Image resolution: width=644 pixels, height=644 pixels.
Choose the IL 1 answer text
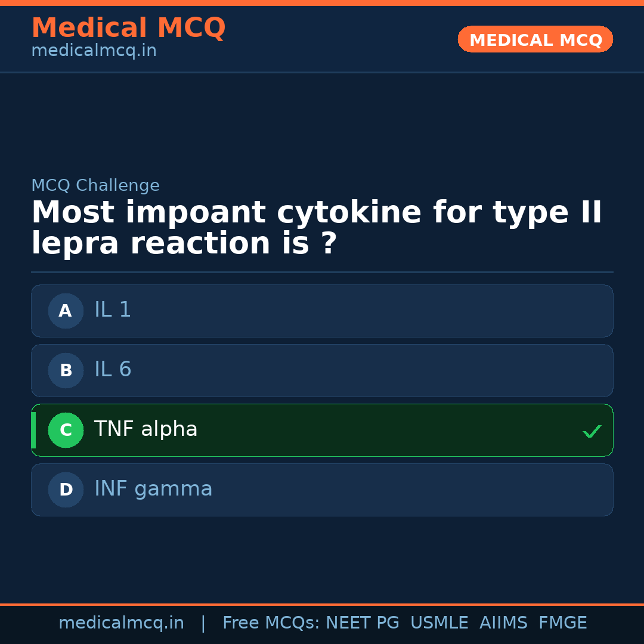113,310
